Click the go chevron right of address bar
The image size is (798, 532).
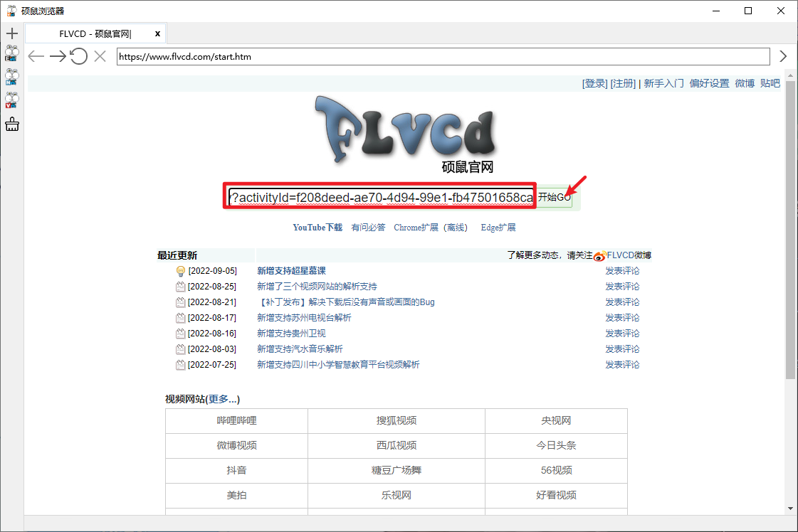(x=783, y=56)
